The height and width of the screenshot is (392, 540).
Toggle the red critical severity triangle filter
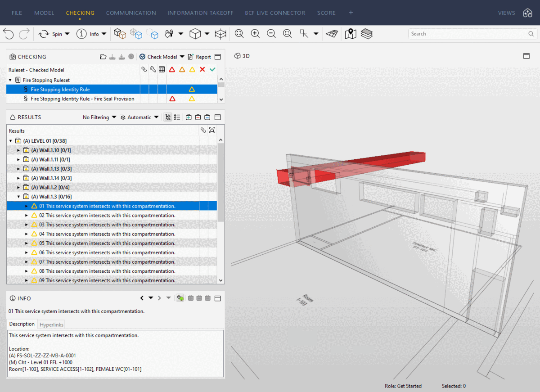[x=172, y=70]
